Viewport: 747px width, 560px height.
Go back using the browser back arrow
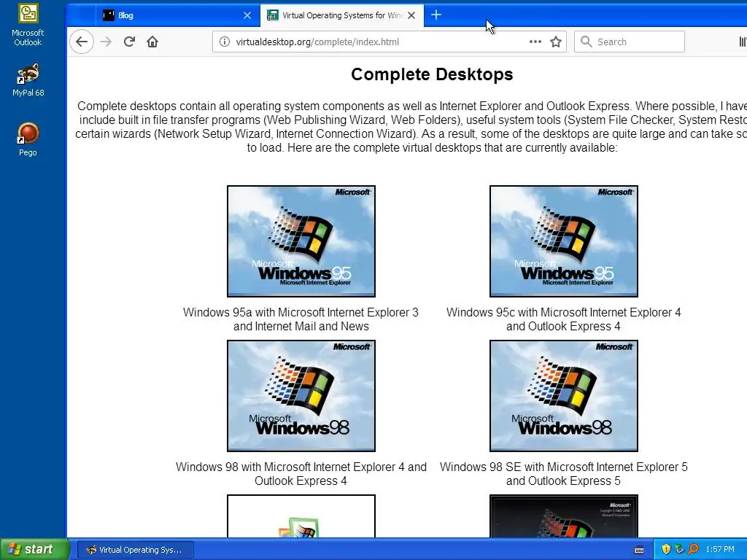point(82,42)
